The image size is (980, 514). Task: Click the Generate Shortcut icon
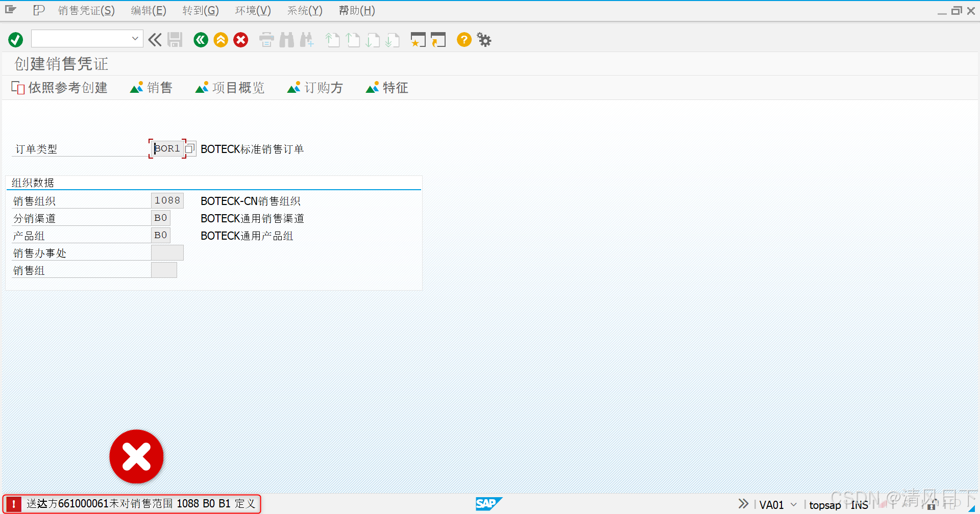438,40
